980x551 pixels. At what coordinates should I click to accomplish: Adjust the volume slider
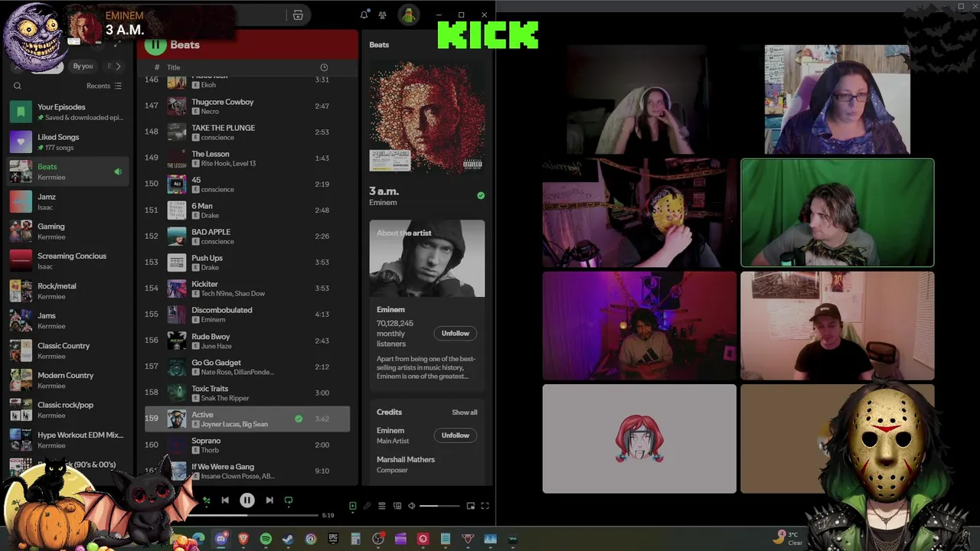[439, 506]
